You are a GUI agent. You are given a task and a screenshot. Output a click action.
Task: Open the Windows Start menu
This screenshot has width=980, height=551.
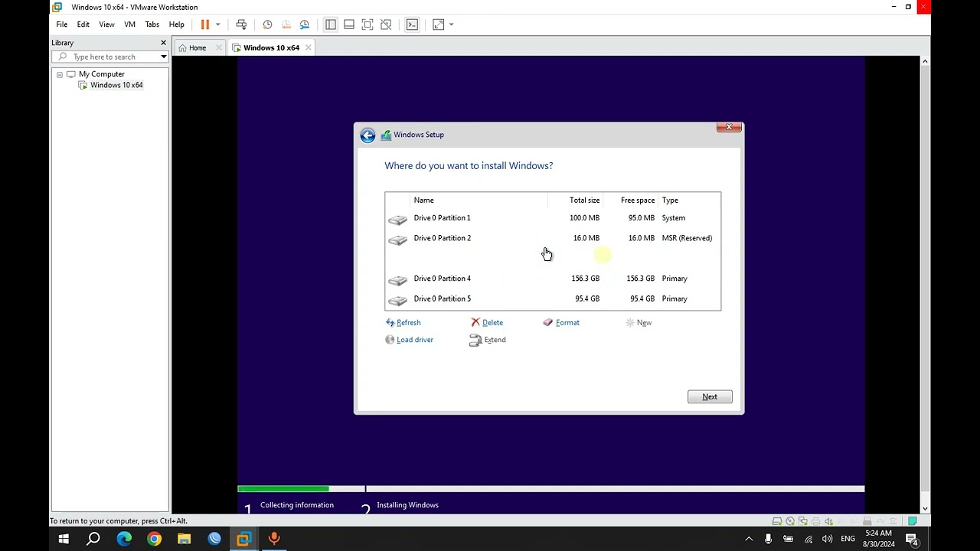pos(64,539)
